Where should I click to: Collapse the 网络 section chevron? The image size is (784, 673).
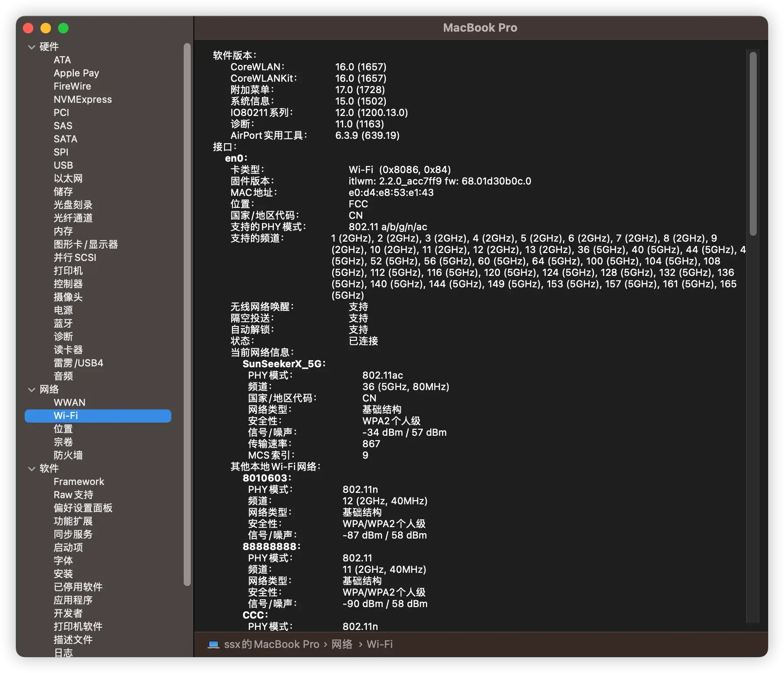[32, 390]
